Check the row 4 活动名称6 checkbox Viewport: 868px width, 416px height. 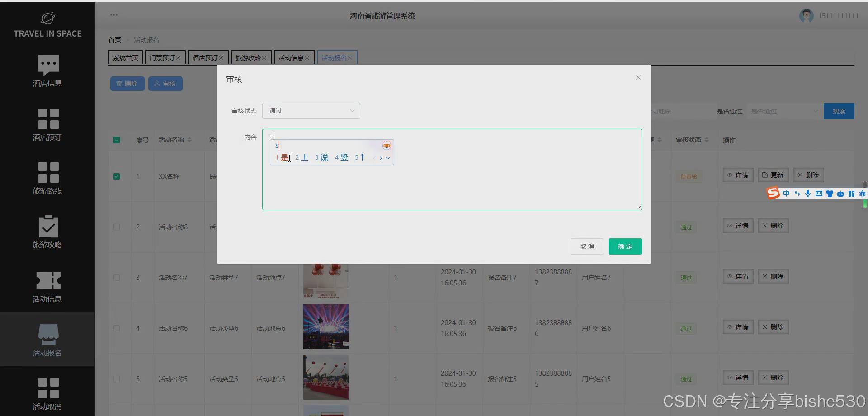(117, 328)
